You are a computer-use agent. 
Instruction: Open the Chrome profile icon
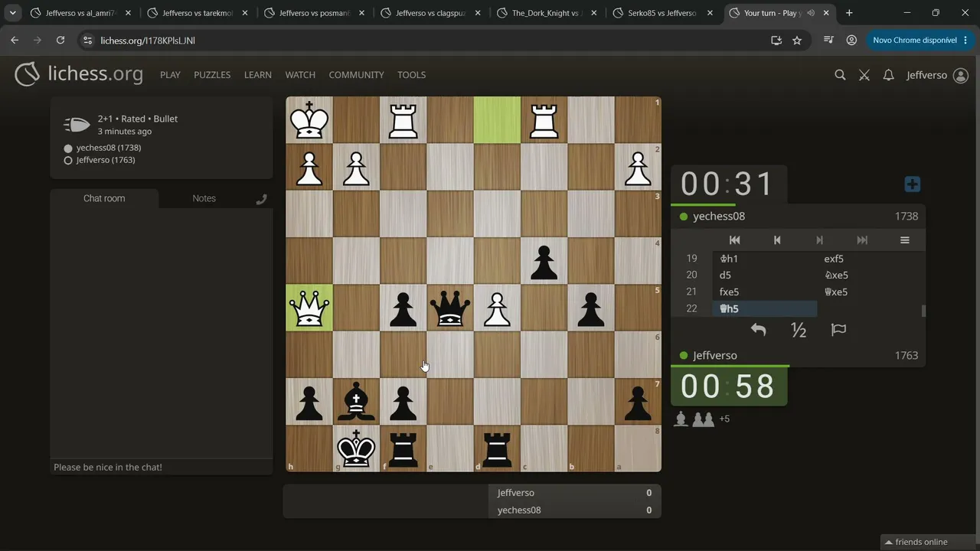coord(851,41)
